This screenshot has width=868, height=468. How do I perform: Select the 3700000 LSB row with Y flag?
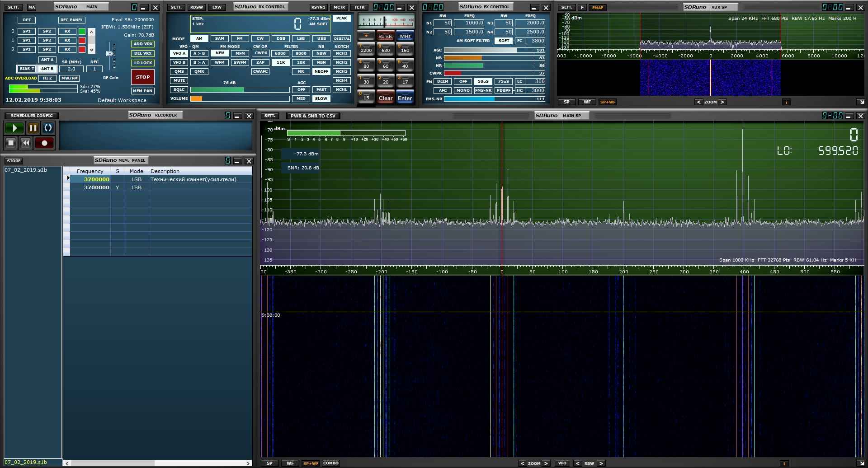(x=161, y=187)
